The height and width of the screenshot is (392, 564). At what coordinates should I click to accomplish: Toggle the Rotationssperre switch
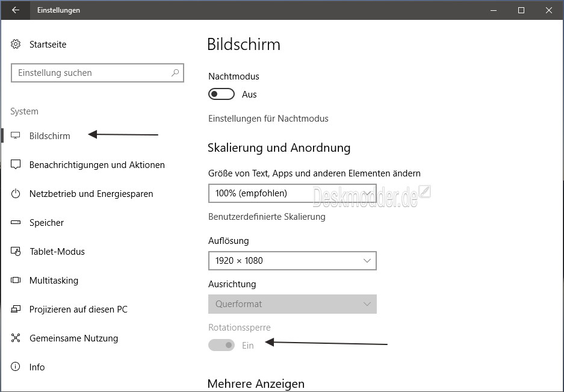coord(222,345)
